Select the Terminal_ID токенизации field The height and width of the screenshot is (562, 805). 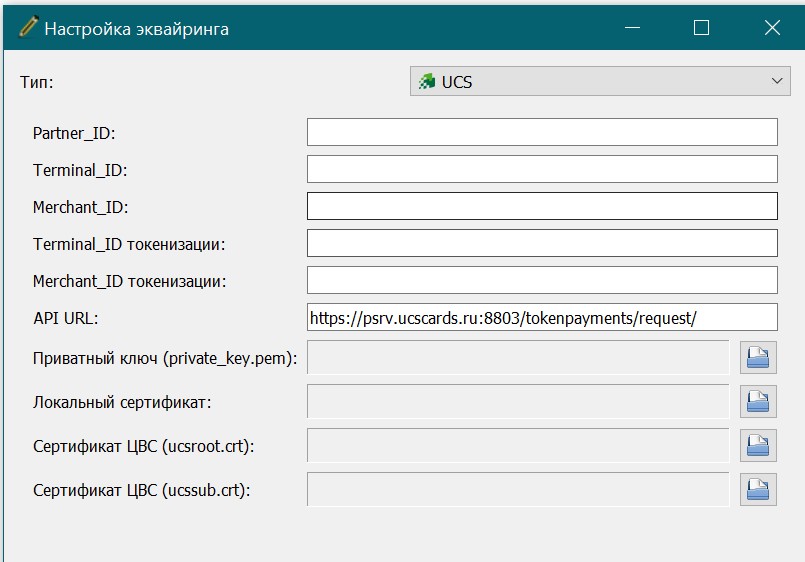click(542, 243)
